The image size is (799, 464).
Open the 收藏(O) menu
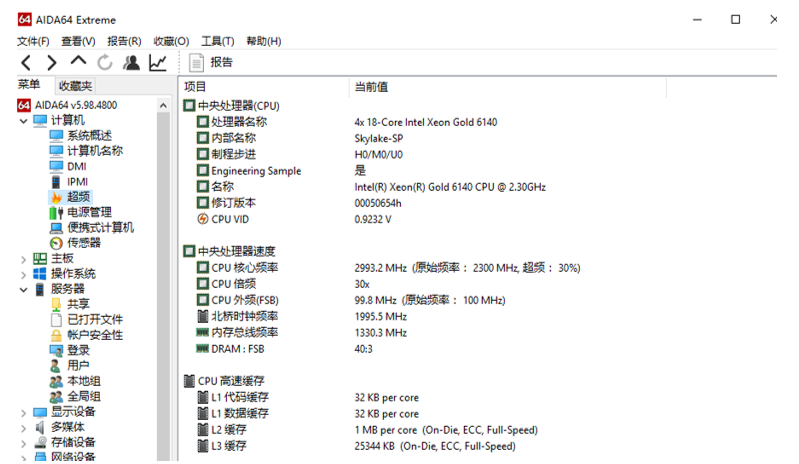click(171, 41)
